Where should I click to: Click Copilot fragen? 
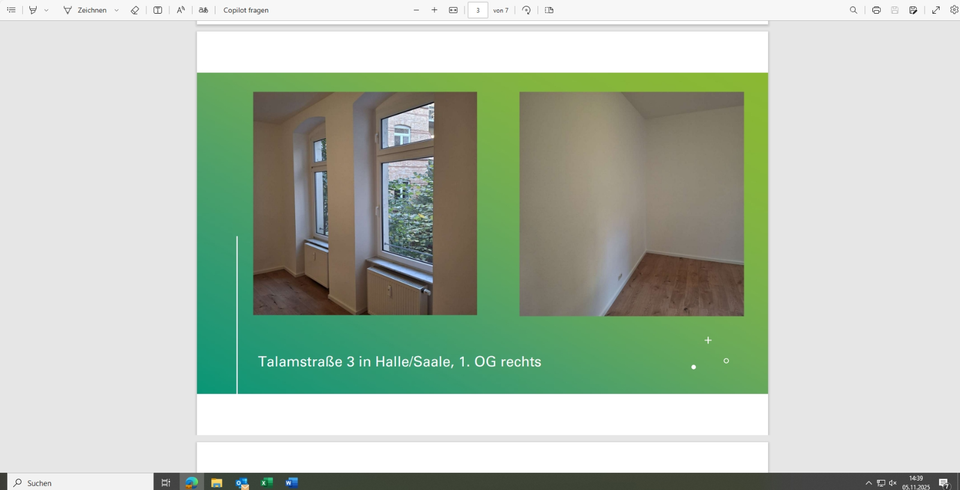point(245,10)
